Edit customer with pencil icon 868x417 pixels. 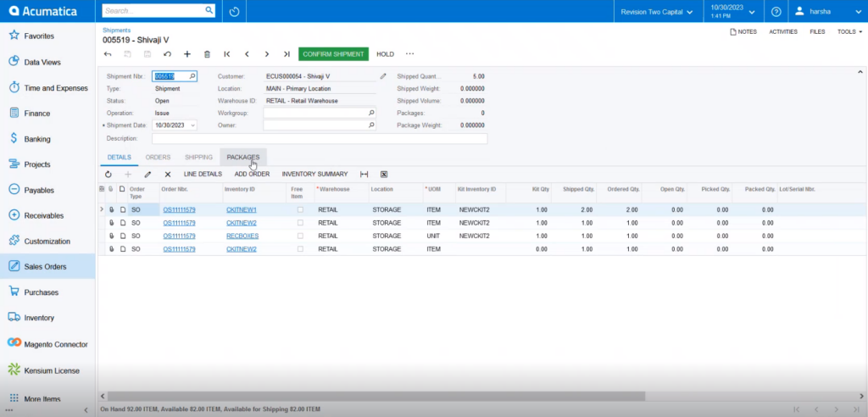click(383, 76)
